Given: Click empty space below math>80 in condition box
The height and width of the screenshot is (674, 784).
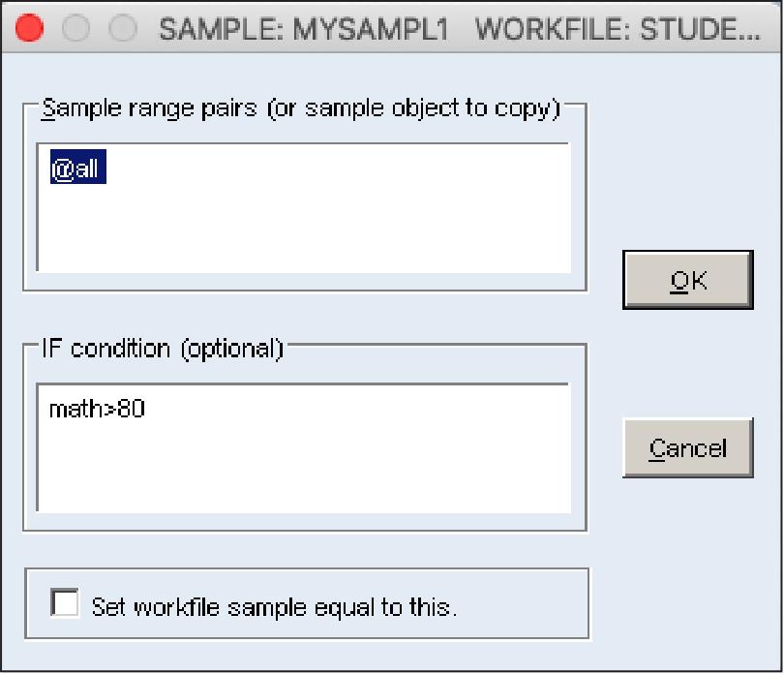Looking at the screenshot, I should tap(194, 475).
